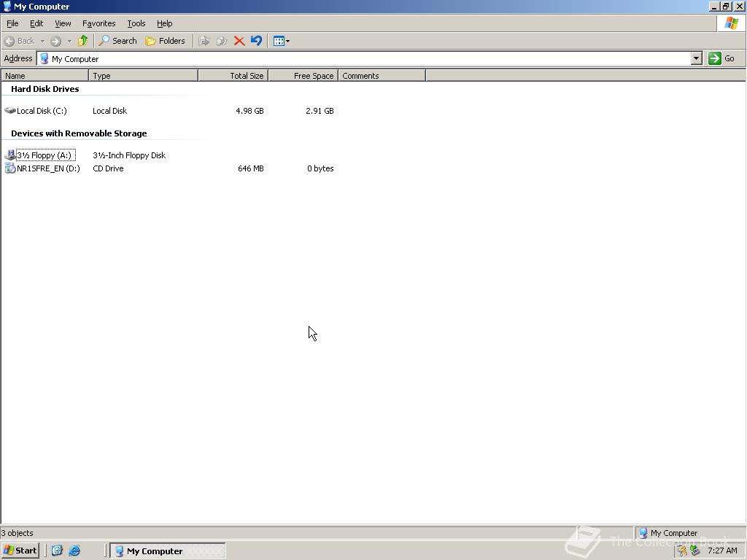The height and width of the screenshot is (560, 747).
Task: Click the '3 objects' status bar text
Action: [x=18, y=533]
